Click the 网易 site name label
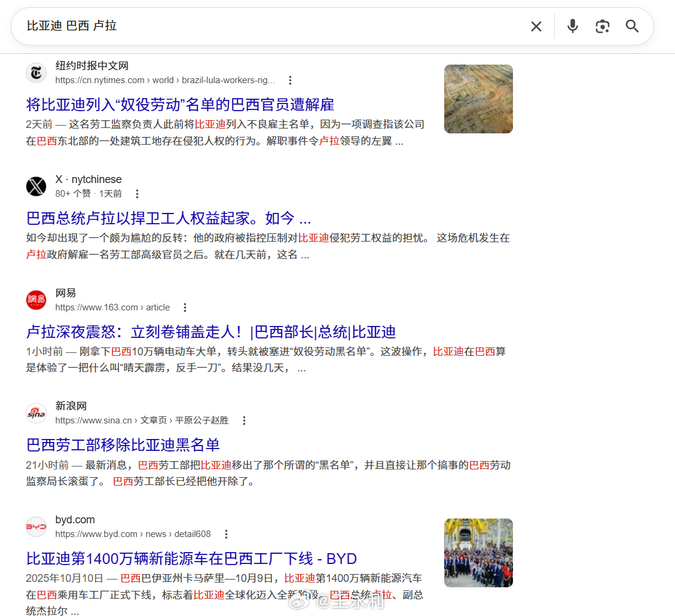Screen dimensions: 675x616 [65, 292]
